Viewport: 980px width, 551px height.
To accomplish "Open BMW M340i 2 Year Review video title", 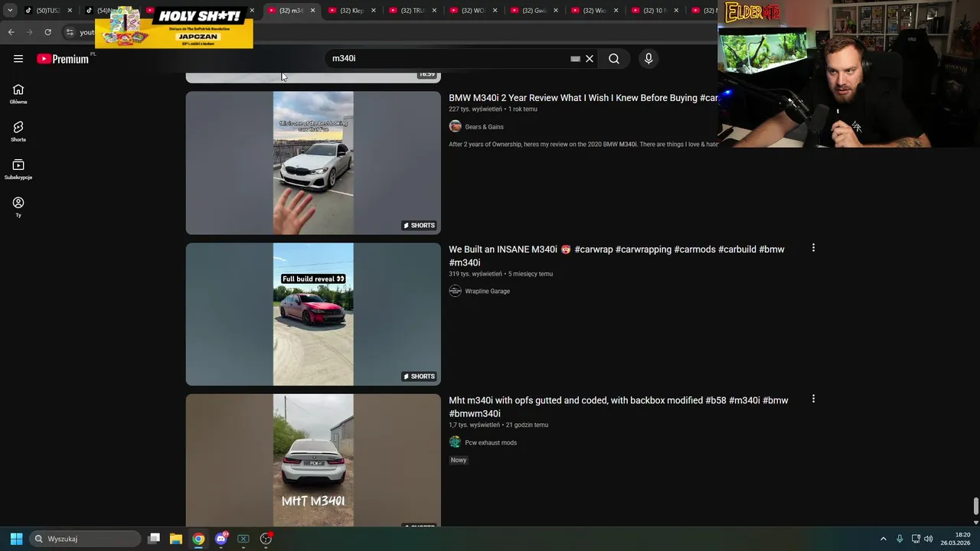I will click(583, 98).
